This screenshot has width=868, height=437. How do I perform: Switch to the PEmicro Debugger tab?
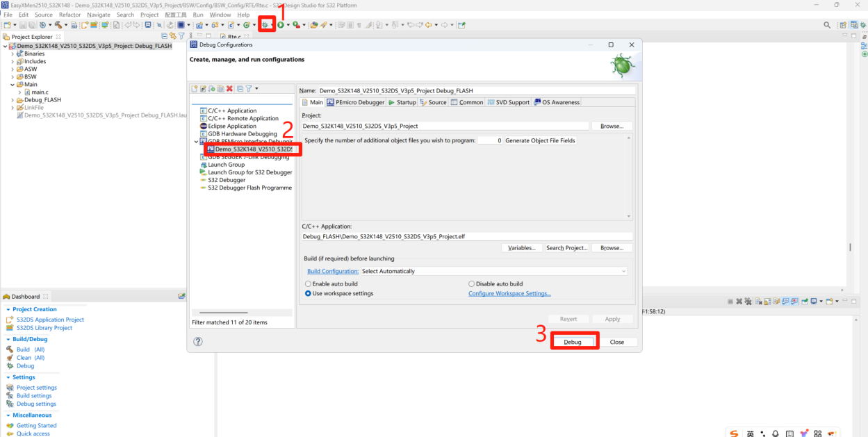[x=355, y=103]
